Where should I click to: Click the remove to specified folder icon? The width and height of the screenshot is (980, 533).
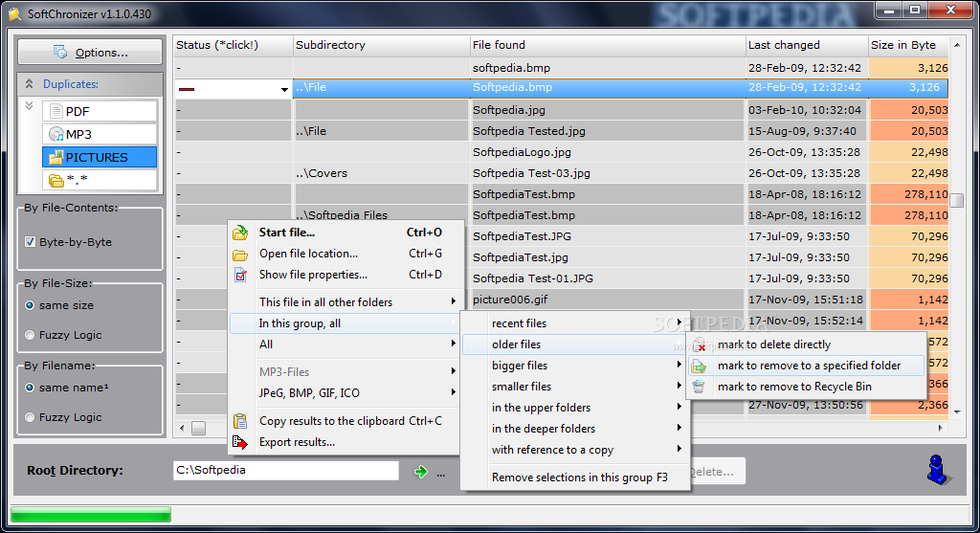coord(700,366)
